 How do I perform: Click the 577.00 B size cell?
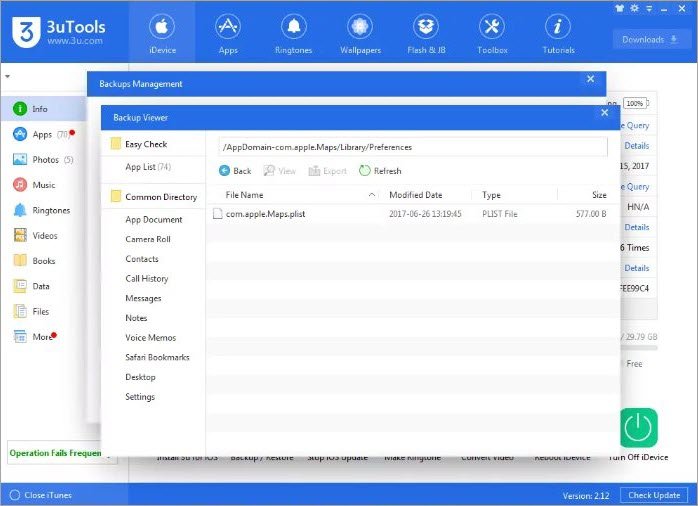pos(591,214)
